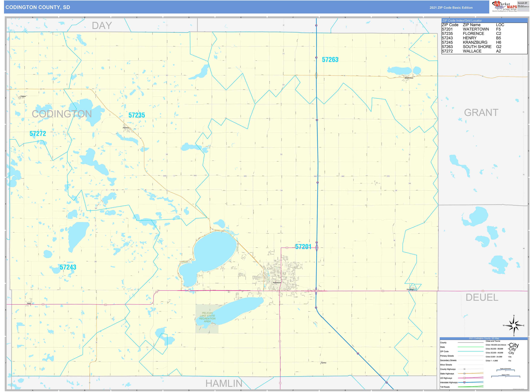Click the US Highways shield in legend

464,378
